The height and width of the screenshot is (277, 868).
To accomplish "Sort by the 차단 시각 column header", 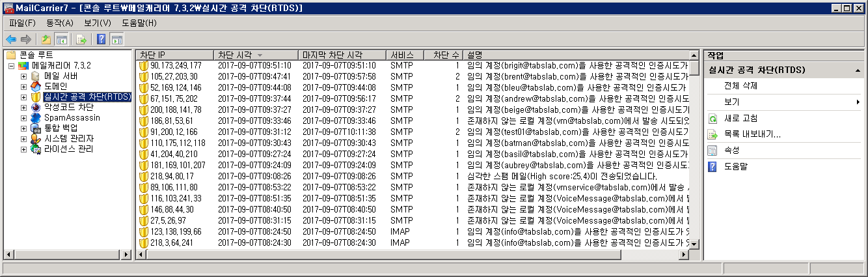I will click(256, 55).
